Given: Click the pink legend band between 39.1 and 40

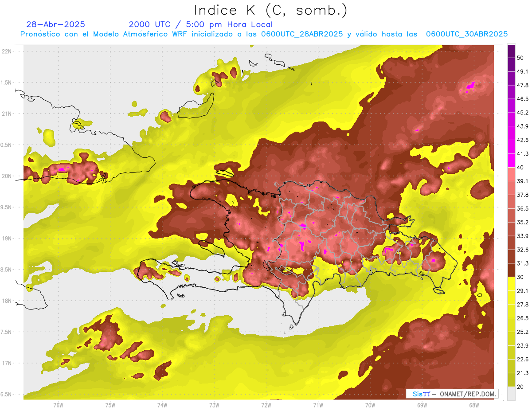Looking at the screenshot, I should [x=511, y=174].
